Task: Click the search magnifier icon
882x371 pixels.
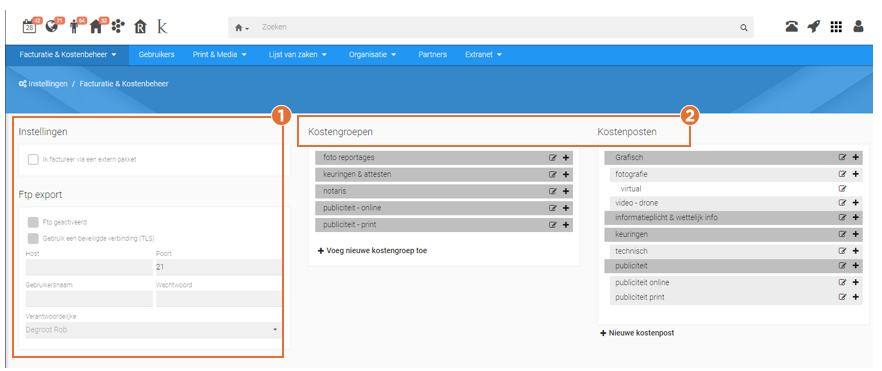Action: click(744, 27)
